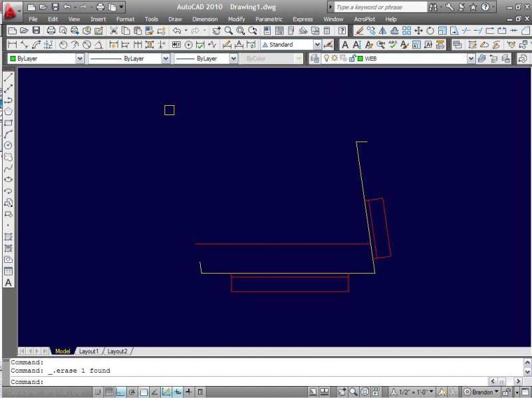The width and height of the screenshot is (532, 398).
Task: Click the Aligned dimension tool
Action: 24,45
